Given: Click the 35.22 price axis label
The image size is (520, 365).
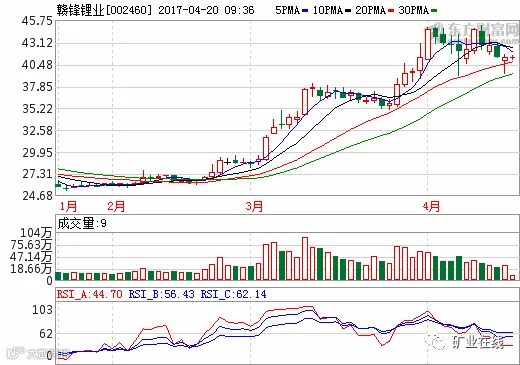Looking at the screenshot, I should (37, 109).
